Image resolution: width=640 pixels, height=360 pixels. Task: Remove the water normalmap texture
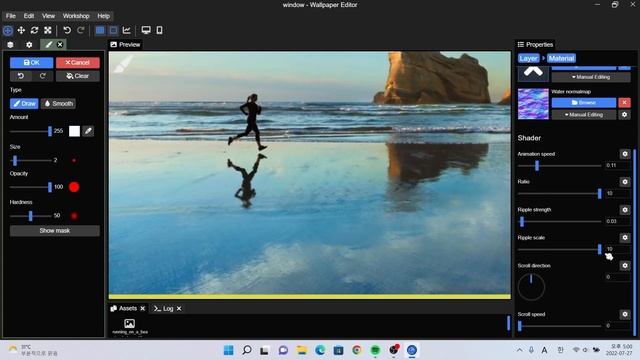pos(624,102)
